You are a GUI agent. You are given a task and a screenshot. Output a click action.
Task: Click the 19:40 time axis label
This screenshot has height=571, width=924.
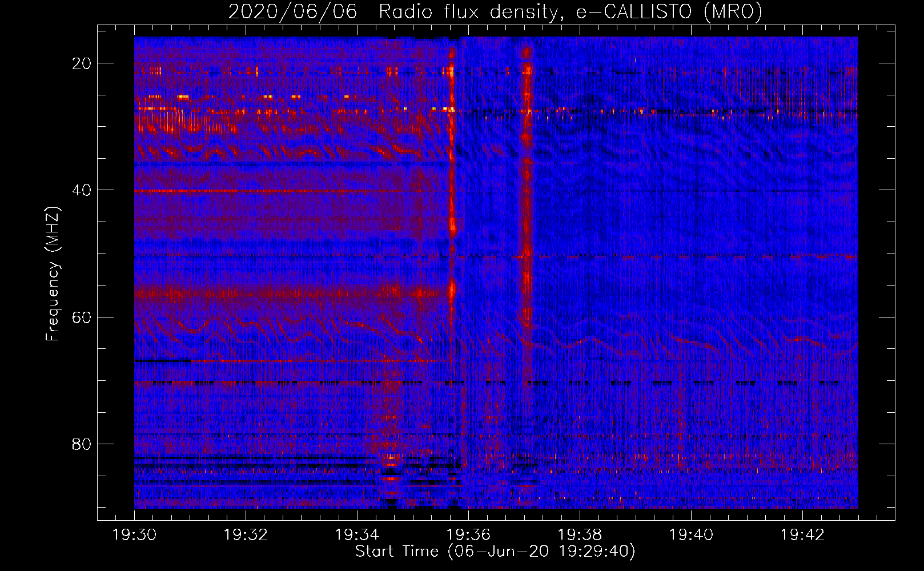691,535
